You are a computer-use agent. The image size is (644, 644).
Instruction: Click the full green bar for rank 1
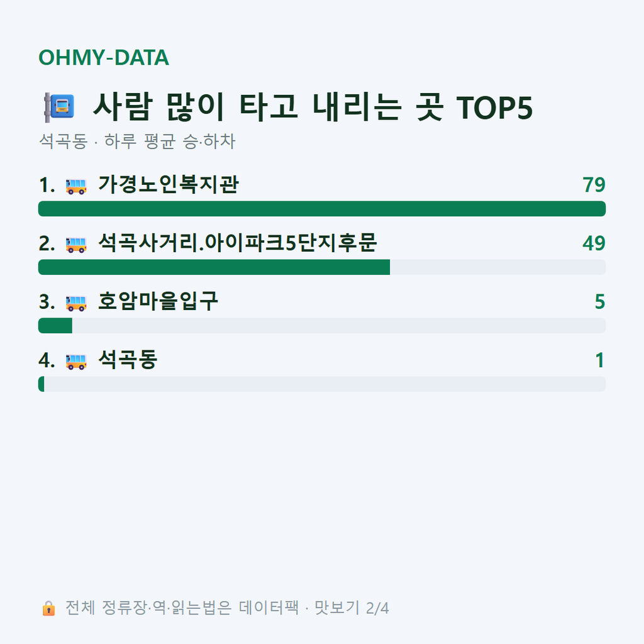(322, 209)
